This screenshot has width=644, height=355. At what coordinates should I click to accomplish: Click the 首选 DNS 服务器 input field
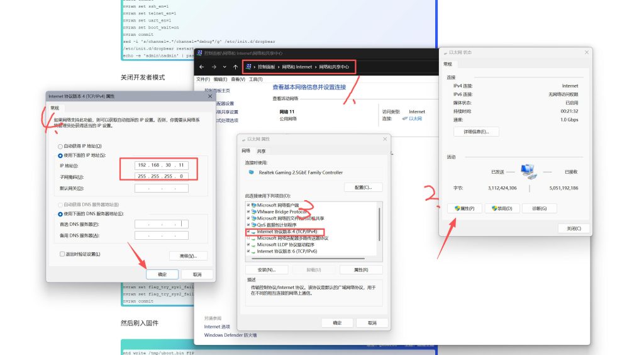pyautogui.click(x=162, y=224)
